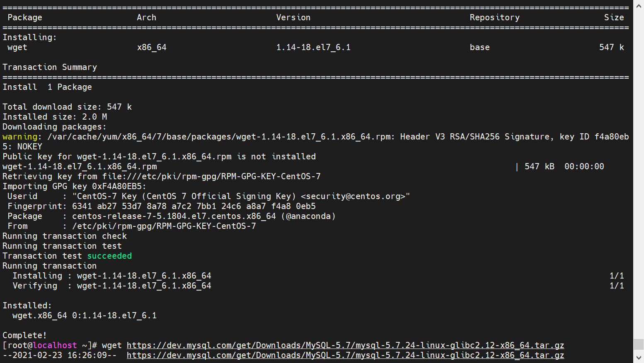
Task: Open the MySQL download URL in wget command
Action: pyautogui.click(x=345, y=345)
